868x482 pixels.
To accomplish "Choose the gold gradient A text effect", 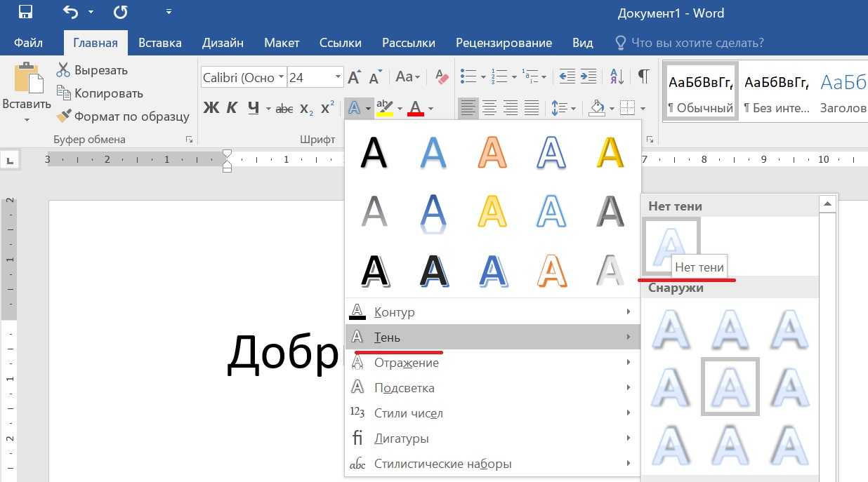I will [x=610, y=152].
